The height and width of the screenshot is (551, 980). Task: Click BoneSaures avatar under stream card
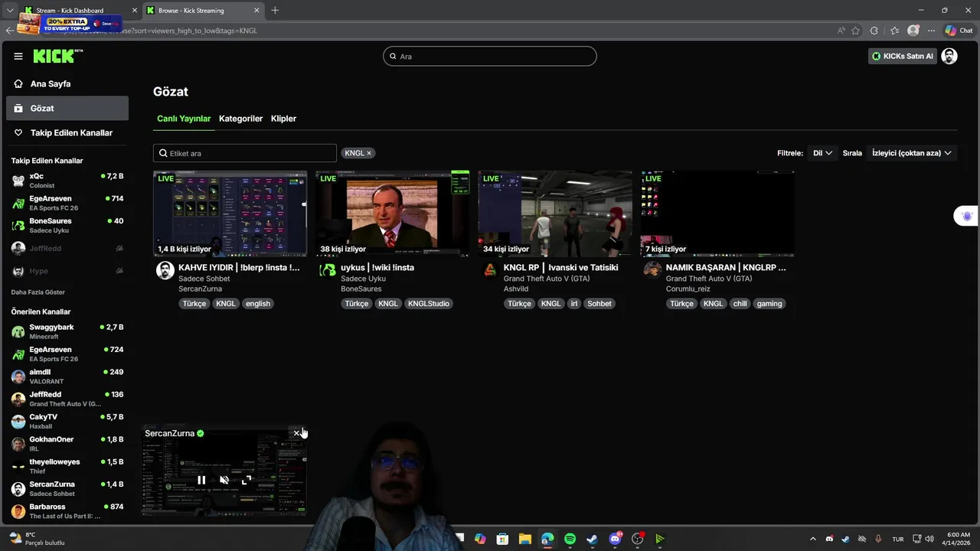(328, 270)
